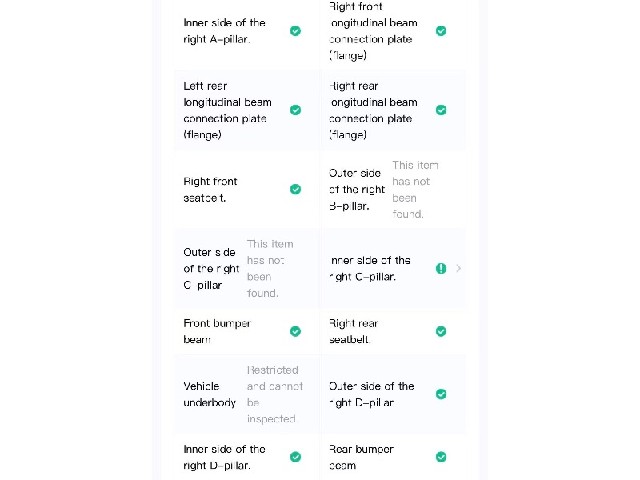Viewport: 640px width, 480px height.
Task: Select the Front bumper beam label
Action: click(x=217, y=331)
